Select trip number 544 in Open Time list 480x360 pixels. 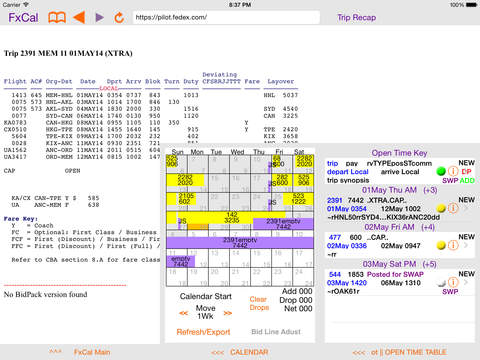[335, 274]
